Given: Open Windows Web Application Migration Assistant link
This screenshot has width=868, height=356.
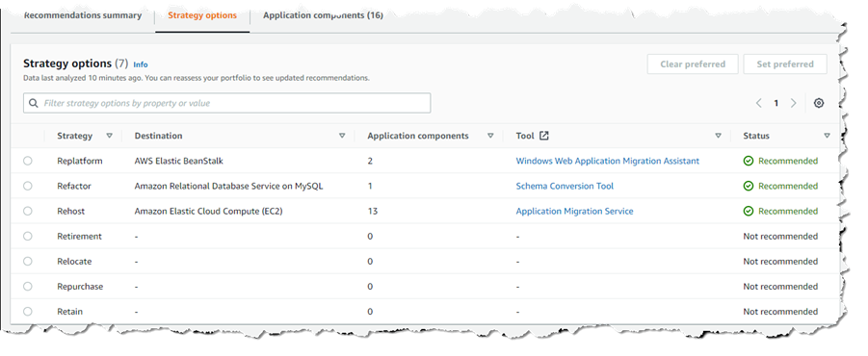Looking at the screenshot, I should (607, 161).
